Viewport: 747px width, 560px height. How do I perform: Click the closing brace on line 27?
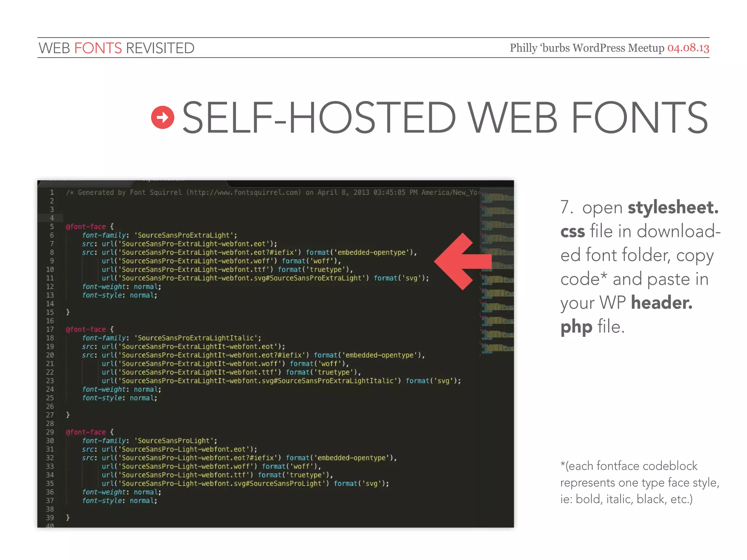point(68,415)
